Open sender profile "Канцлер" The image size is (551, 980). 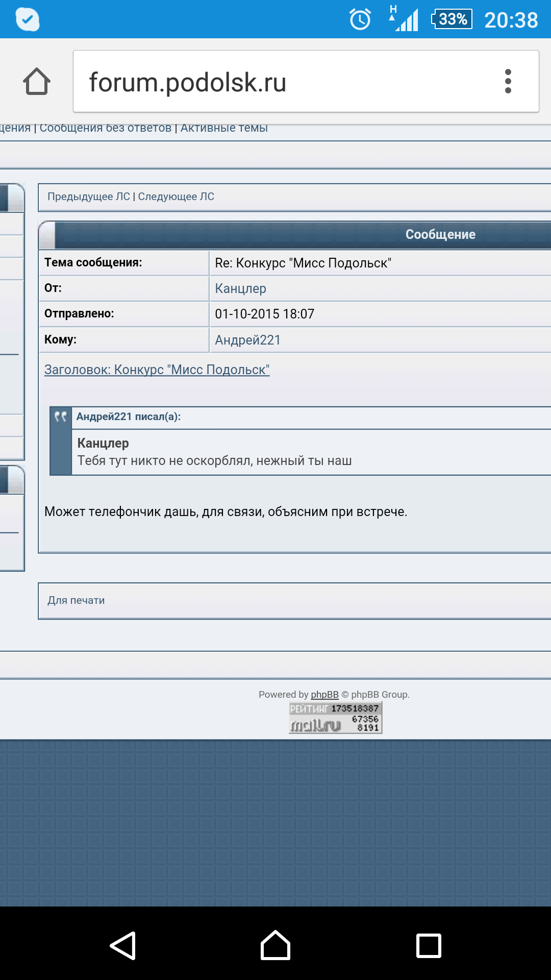pos(240,288)
